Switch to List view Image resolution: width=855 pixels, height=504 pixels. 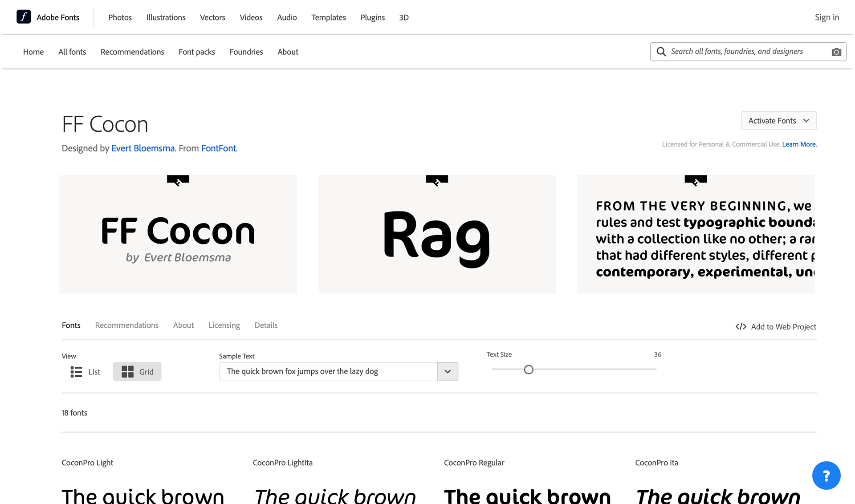click(85, 372)
